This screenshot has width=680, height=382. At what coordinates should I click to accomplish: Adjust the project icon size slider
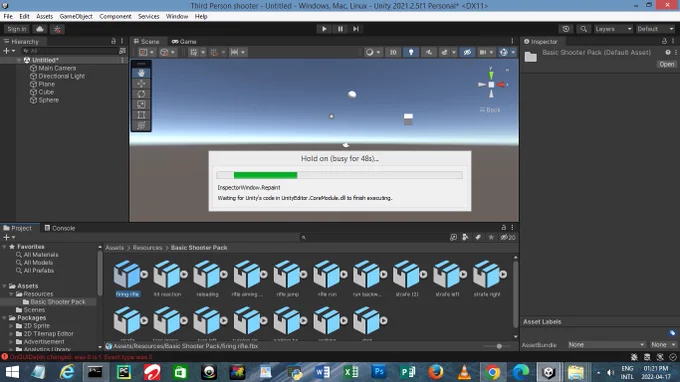499,346
